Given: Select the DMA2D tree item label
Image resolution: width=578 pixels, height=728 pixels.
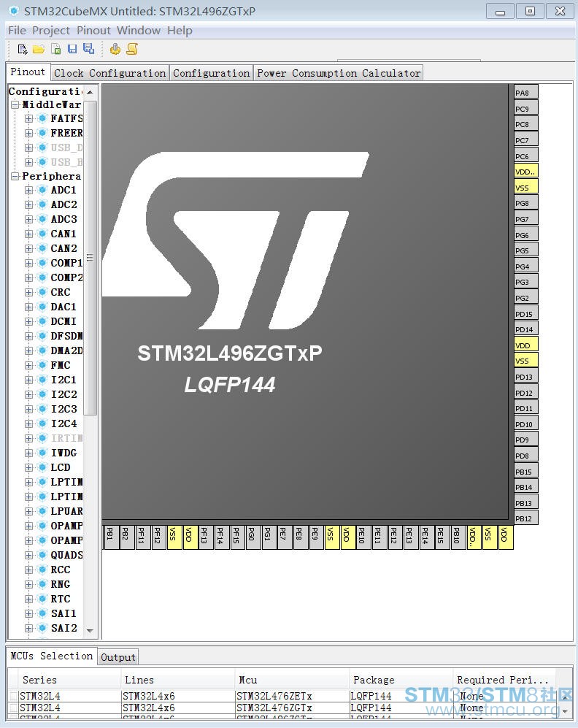Looking at the screenshot, I should point(67,350).
